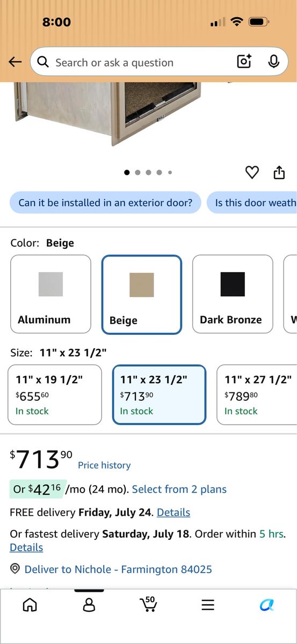Open the Home tab icon
The image size is (297, 644).
pos(30,605)
